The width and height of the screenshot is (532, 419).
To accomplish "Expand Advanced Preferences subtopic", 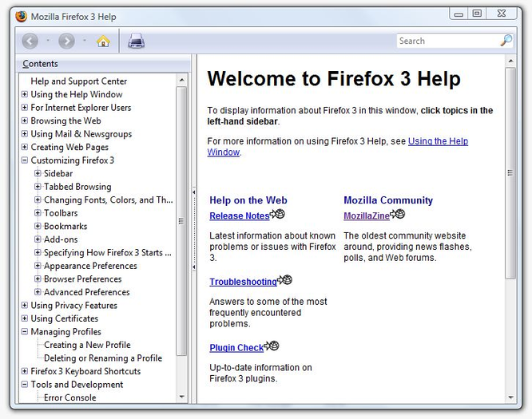I will [38, 292].
